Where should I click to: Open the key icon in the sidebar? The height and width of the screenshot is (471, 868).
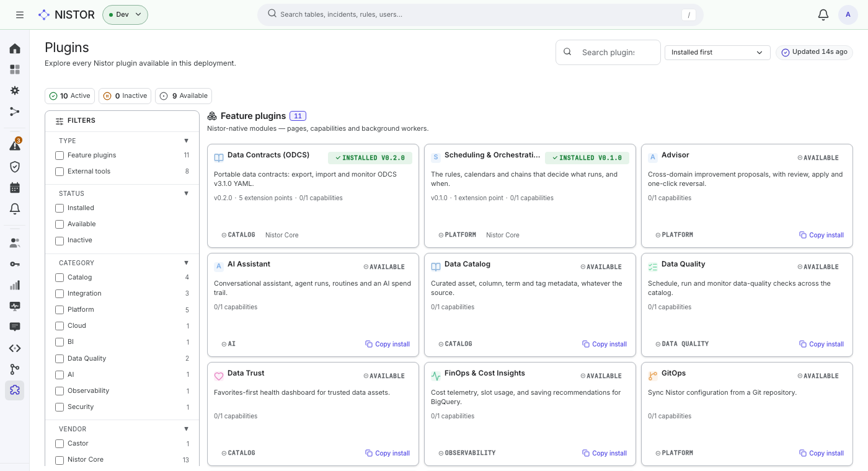click(15, 264)
